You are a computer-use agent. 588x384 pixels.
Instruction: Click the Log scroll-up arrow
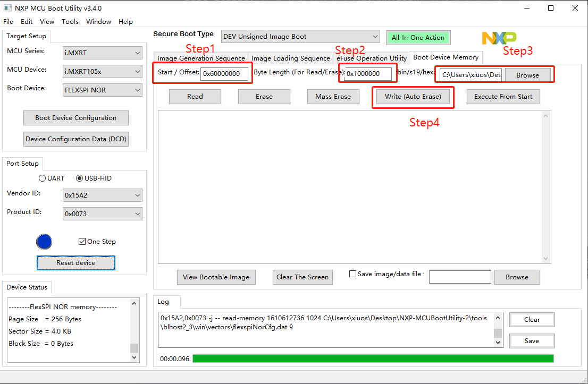[498, 318]
